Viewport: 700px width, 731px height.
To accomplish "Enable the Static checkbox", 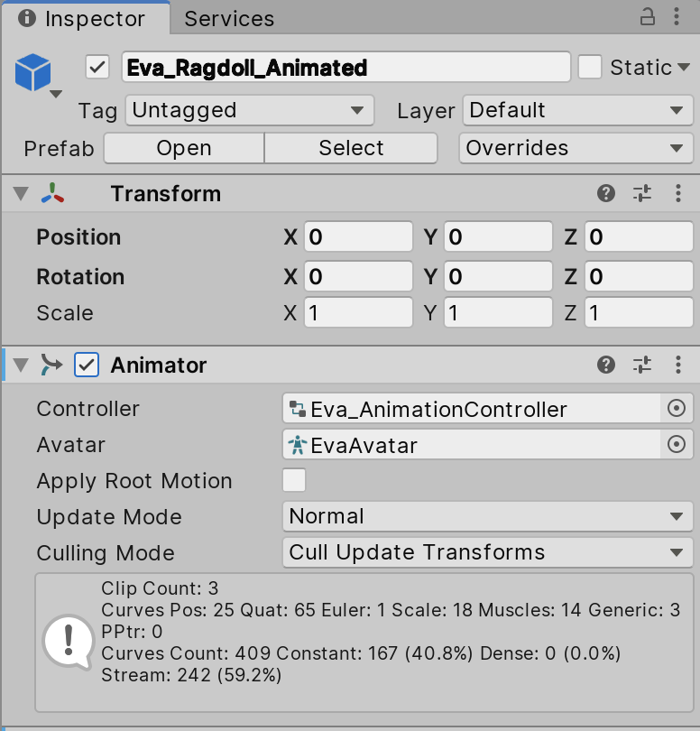I will tap(590, 67).
